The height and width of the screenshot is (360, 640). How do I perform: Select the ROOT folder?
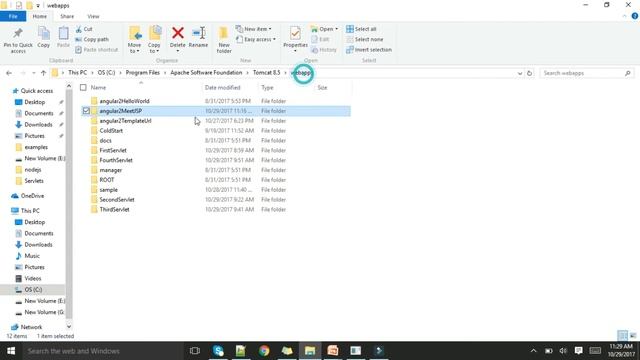point(107,180)
